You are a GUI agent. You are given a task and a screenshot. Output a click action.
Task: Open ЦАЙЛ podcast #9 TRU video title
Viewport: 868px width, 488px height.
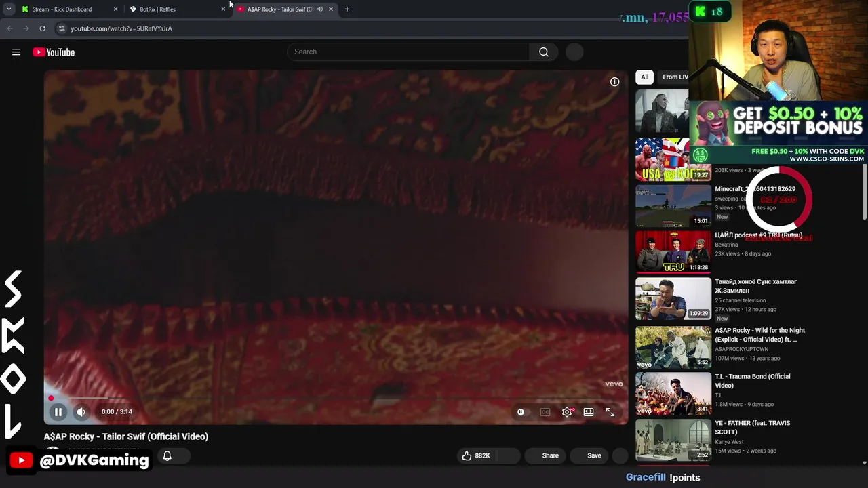click(758, 235)
